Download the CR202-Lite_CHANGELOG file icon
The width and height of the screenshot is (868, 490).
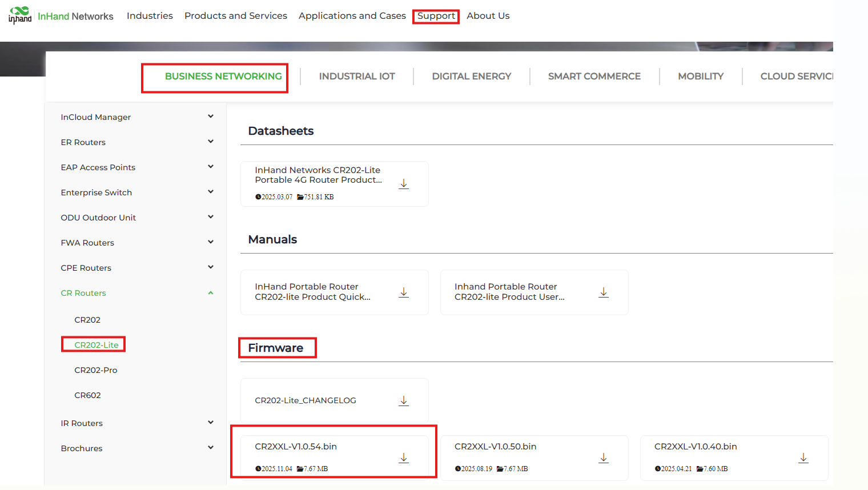404,401
